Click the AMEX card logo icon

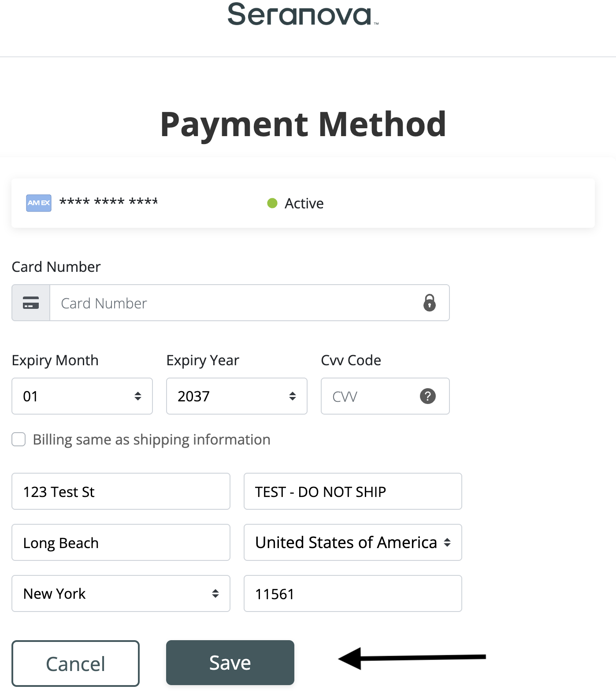click(39, 203)
